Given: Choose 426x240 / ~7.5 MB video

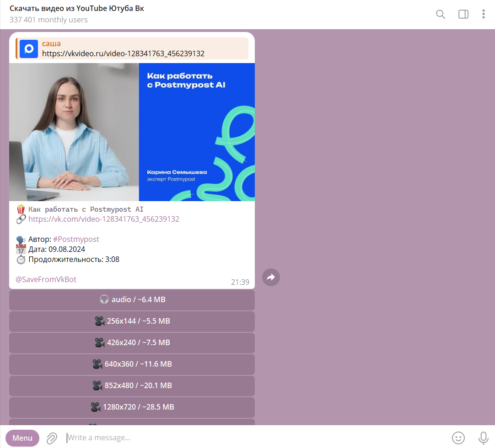Looking at the screenshot, I should point(132,342).
